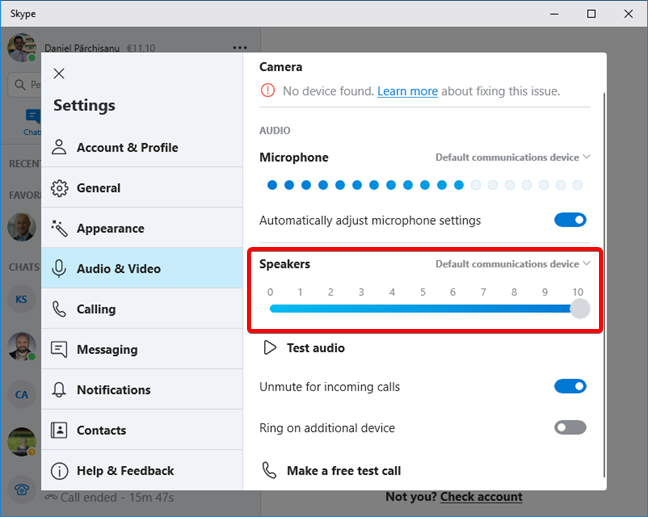Expand the Microphone device dropdown
The image size is (648, 517).
513,157
